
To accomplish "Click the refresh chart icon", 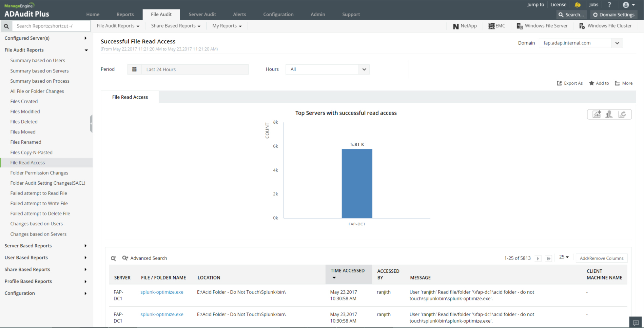I will [622, 114].
